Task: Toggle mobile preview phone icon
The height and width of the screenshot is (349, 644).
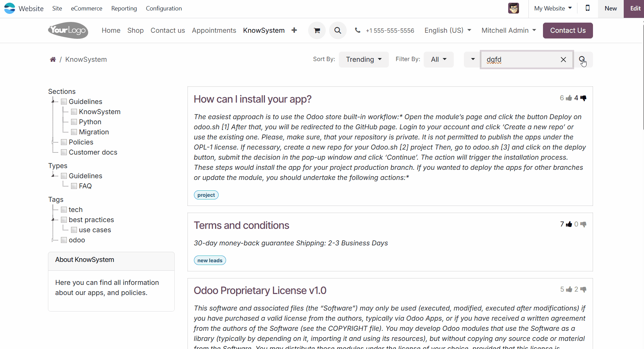Action: (x=588, y=8)
